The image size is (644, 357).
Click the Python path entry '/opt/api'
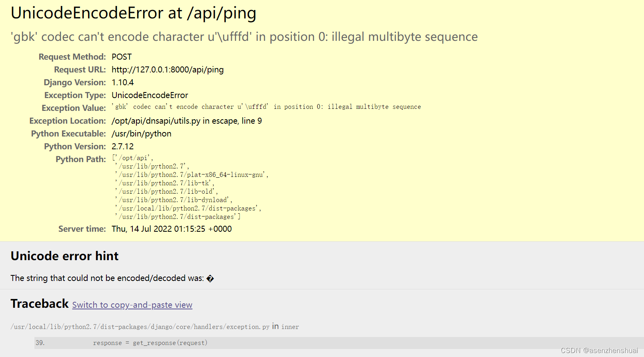(133, 158)
